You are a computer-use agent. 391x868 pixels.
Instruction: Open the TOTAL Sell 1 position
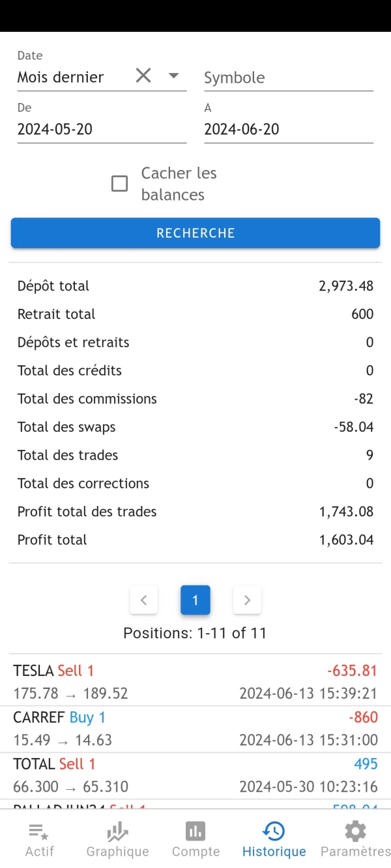tap(195, 775)
